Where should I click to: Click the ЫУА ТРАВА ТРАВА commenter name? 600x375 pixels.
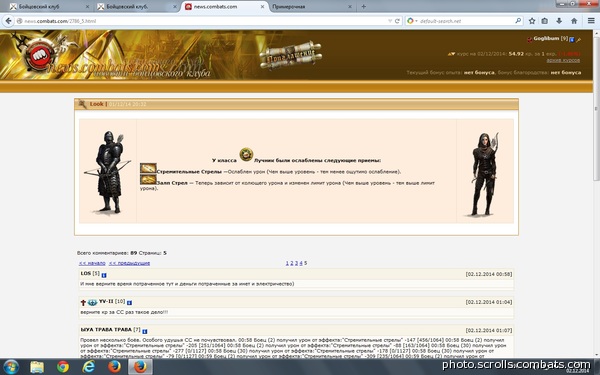pos(106,329)
